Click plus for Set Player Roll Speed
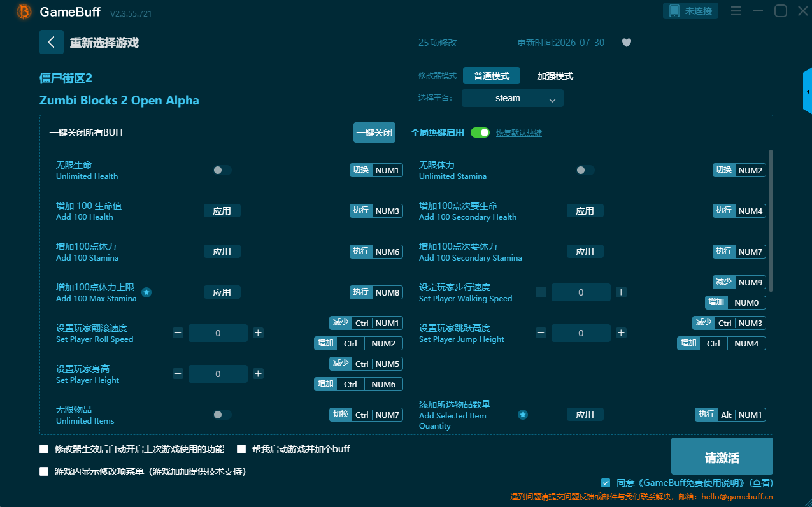The width and height of the screenshot is (812, 507). [258, 333]
